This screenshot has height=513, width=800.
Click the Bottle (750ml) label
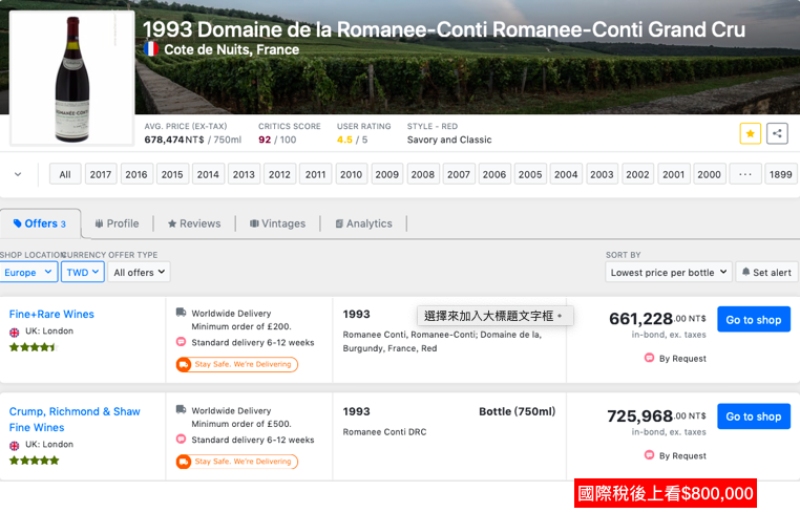[517, 411]
